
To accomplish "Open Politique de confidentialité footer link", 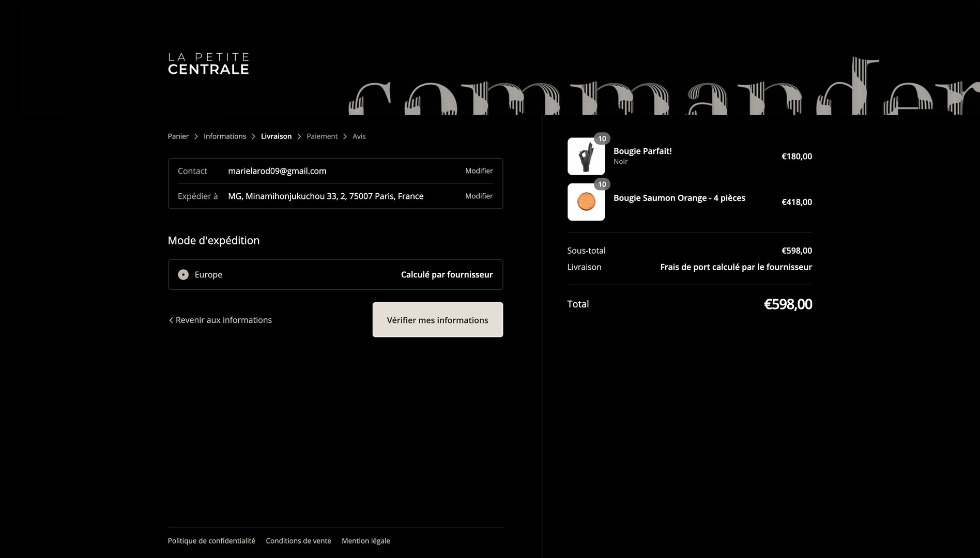I will click(x=211, y=541).
